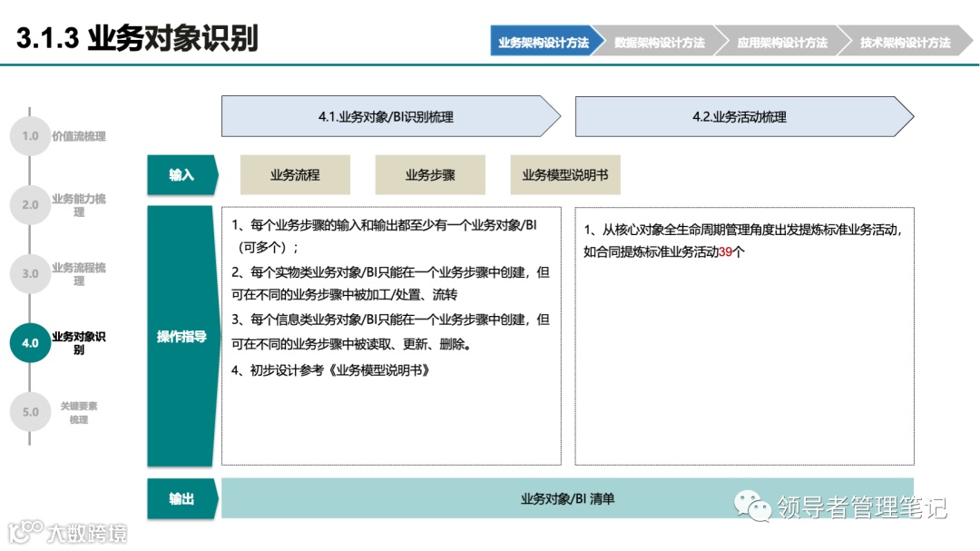Select the 业务对象识别 step label

click(x=79, y=343)
